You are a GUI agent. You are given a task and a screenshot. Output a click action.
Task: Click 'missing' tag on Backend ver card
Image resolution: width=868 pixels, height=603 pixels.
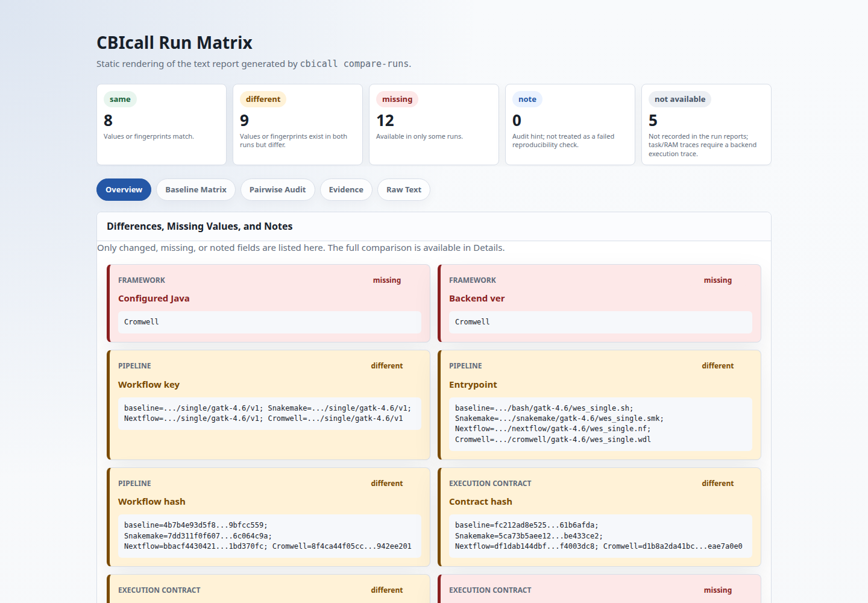pos(718,280)
